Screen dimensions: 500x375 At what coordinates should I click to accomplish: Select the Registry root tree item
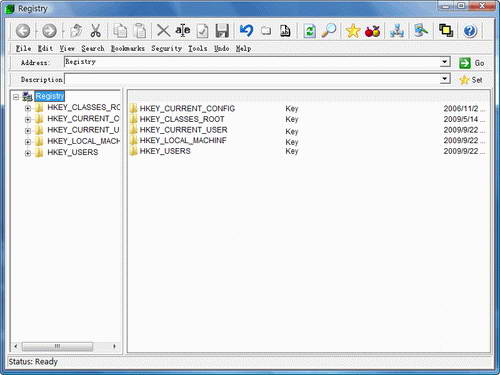[x=49, y=96]
